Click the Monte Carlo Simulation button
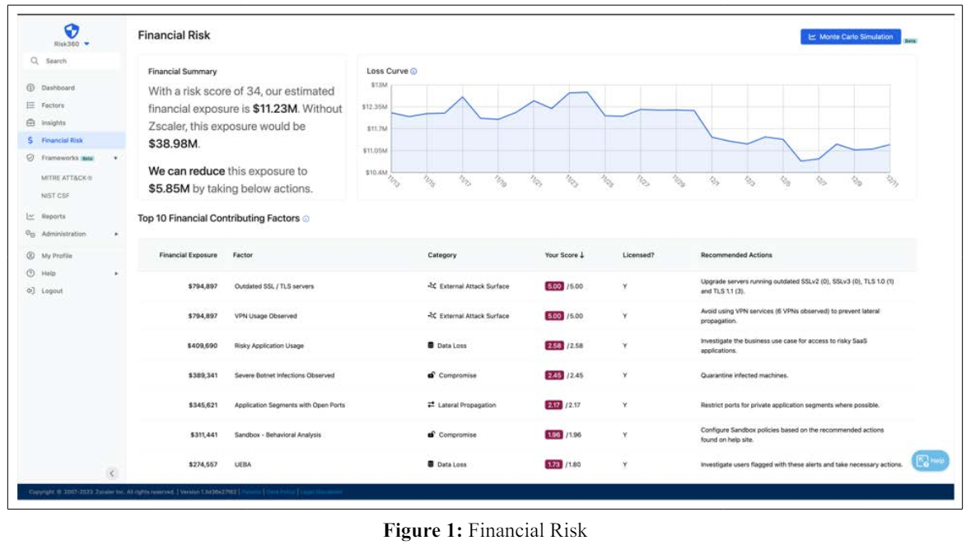980x545 pixels. [x=851, y=37]
